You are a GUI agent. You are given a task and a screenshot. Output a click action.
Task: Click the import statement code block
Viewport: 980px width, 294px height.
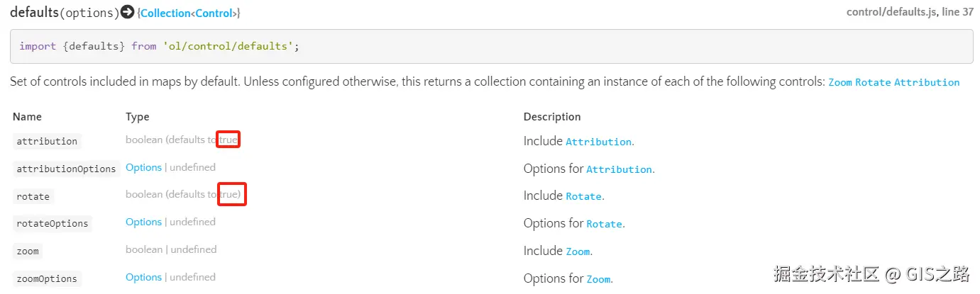point(491,46)
